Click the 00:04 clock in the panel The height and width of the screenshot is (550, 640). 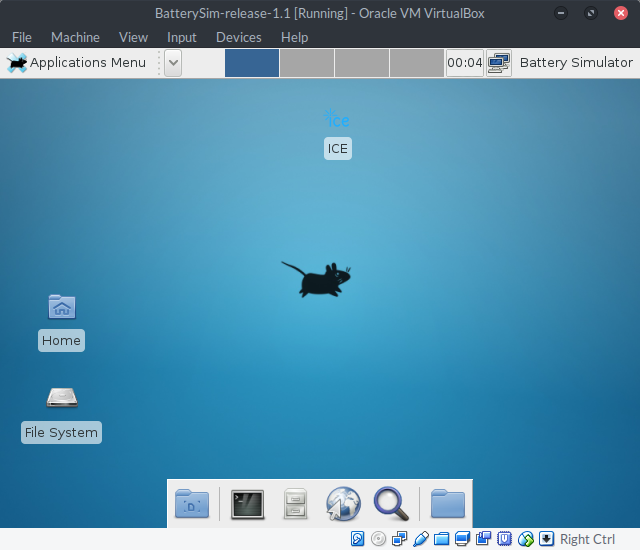pyautogui.click(x=464, y=63)
